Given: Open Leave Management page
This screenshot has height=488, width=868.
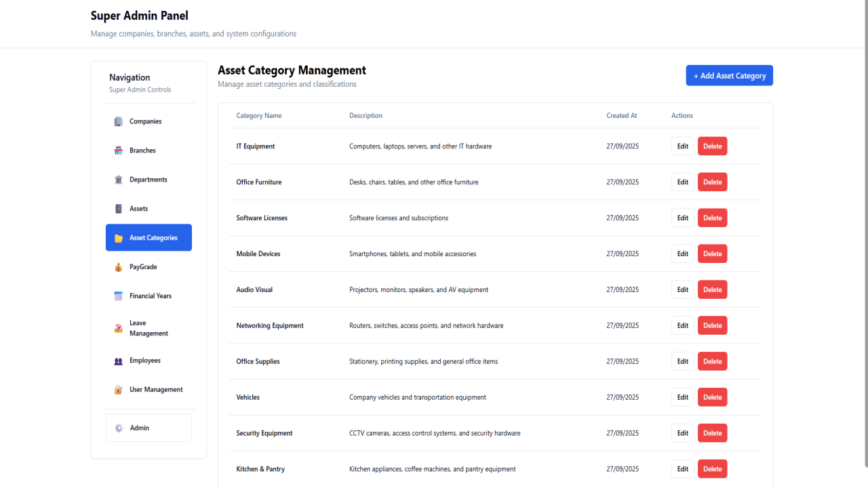Looking at the screenshot, I should tap(149, 328).
